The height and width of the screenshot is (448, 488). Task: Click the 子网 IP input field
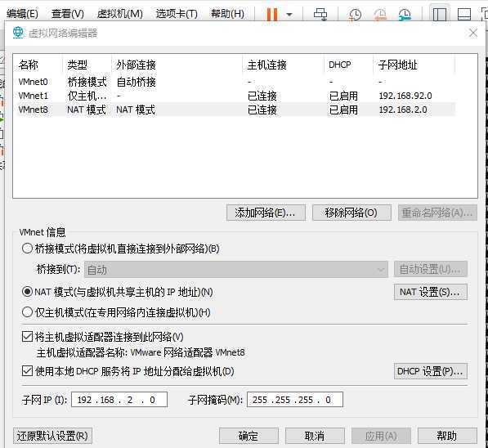coord(119,400)
